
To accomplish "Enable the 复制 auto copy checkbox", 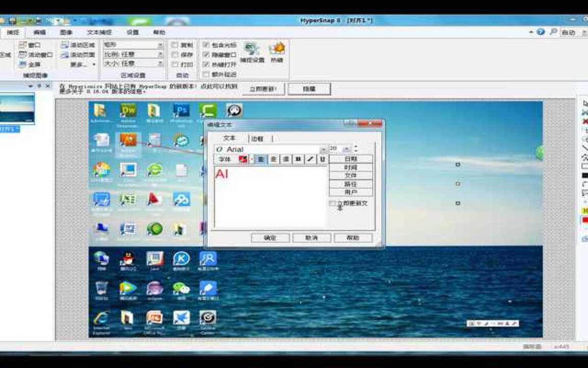I will (x=175, y=45).
